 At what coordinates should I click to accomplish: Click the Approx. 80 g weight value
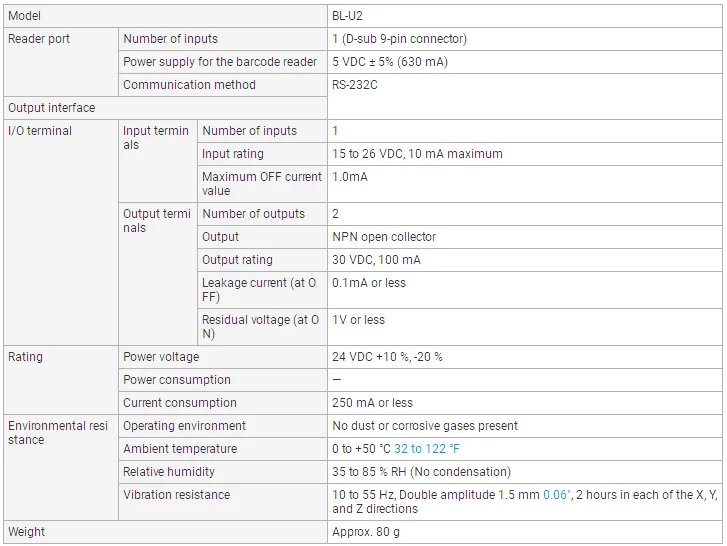(x=366, y=532)
